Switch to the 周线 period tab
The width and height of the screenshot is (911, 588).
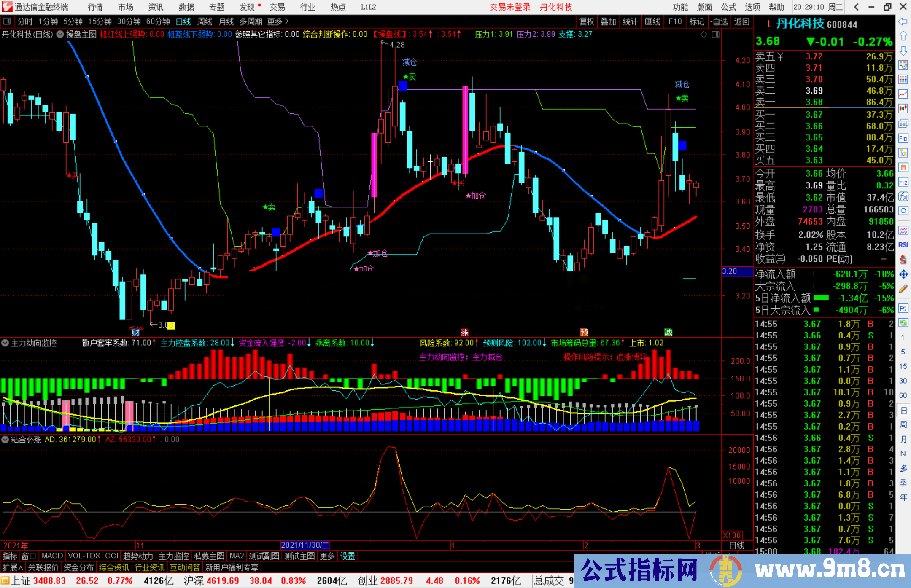click(205, 21)
